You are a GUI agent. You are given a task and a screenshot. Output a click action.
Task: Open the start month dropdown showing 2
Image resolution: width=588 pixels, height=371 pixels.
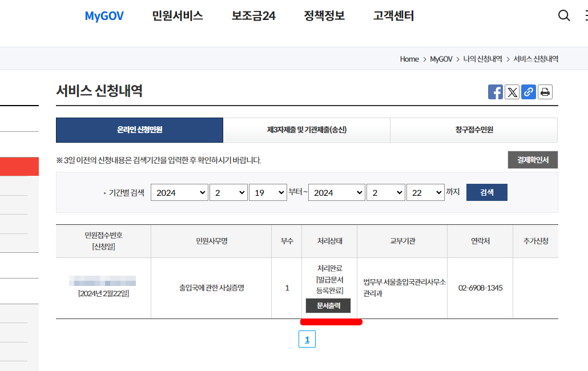pyautogui.click(x=228, y=192)
